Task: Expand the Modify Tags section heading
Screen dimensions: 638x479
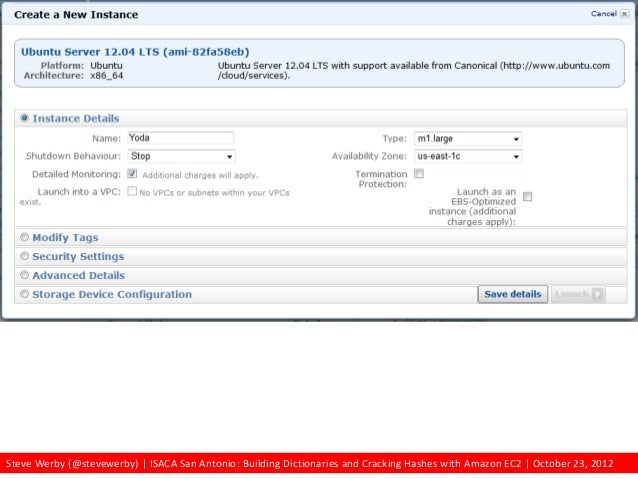Action: click(x=65, y=238)
